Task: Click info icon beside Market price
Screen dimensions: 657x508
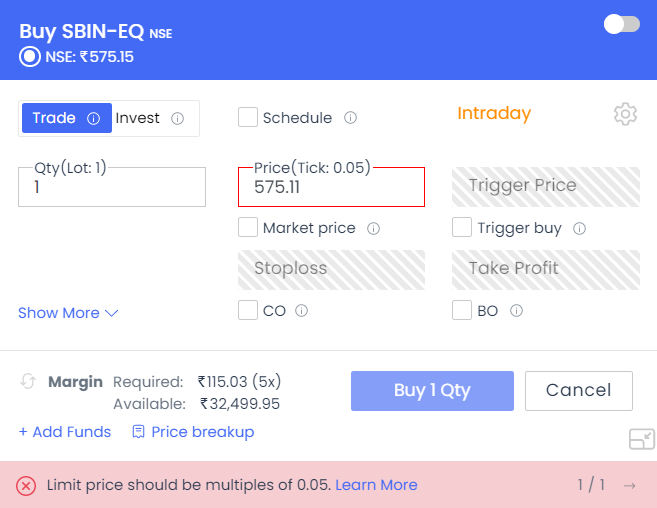Action: 373,228
